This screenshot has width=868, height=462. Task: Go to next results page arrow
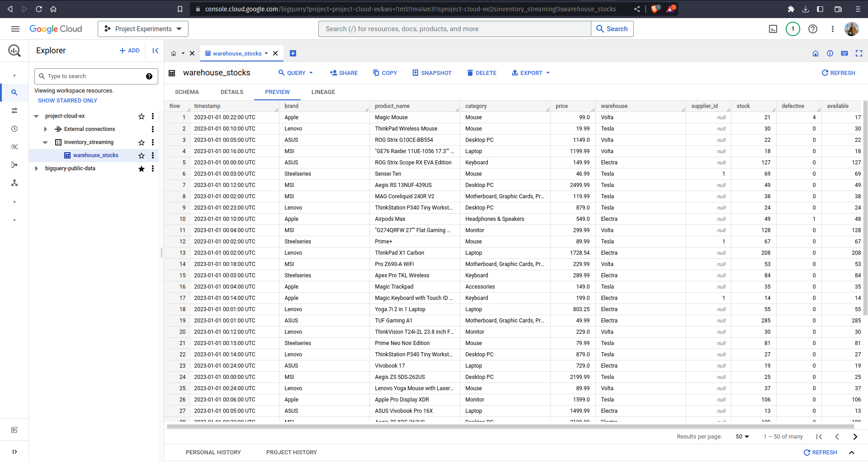click(855, 436)
